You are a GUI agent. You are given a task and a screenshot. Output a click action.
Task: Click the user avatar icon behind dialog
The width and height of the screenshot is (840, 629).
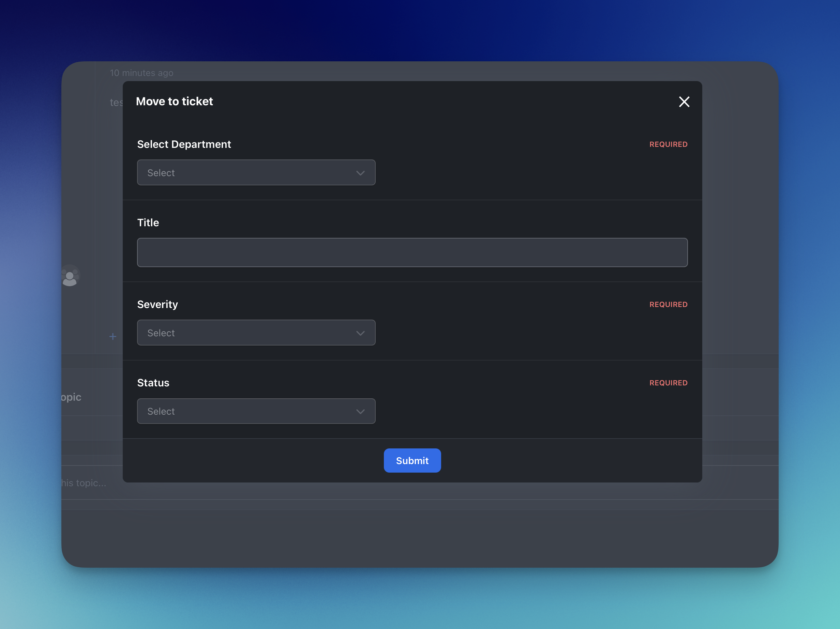tap(70, 276)
